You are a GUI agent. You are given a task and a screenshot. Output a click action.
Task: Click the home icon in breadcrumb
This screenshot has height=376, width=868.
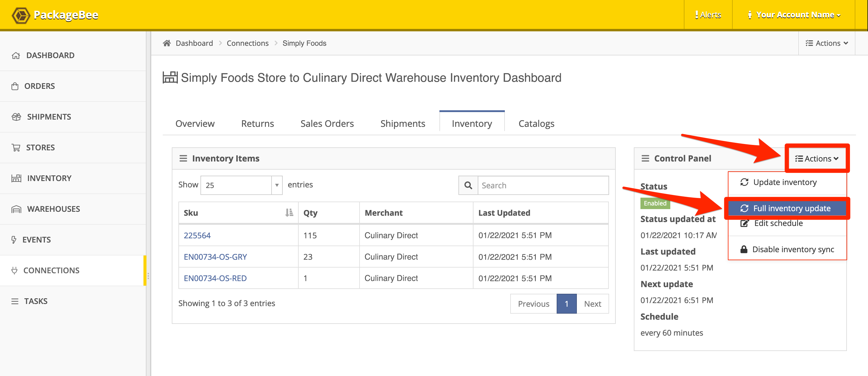click(167, 43)
